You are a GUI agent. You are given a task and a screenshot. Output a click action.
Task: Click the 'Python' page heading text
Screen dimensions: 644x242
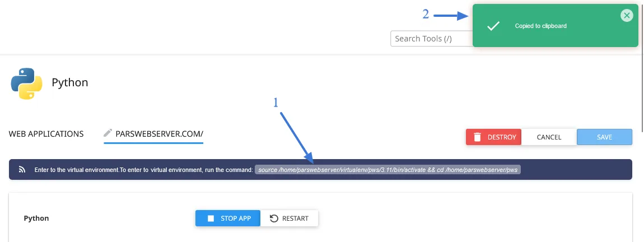(x=70, y=82)
